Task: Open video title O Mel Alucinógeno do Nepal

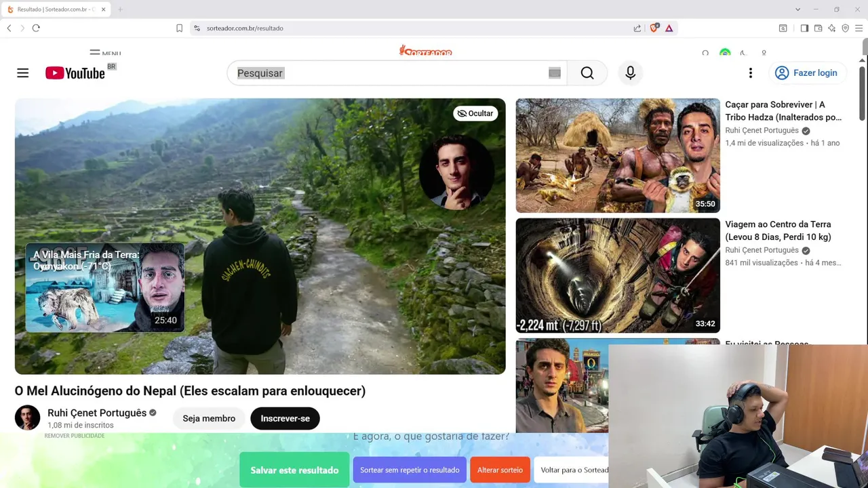Action: pyautogui.click(x=190, y=391)
